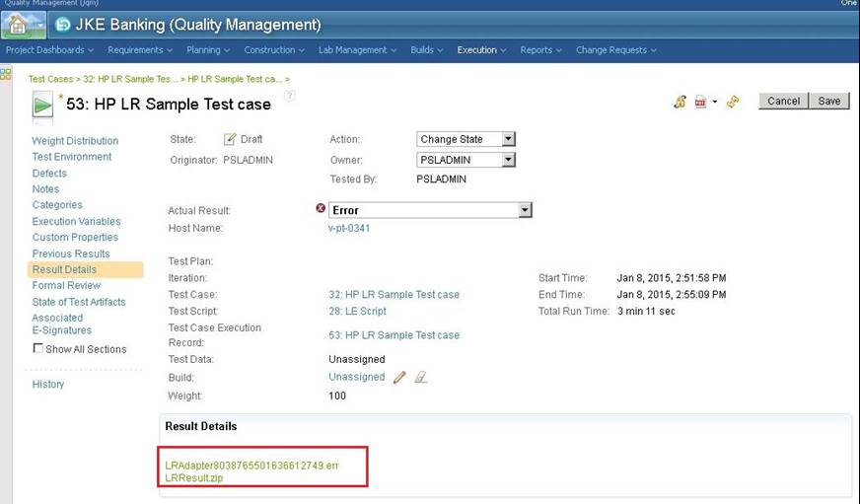The width and height of the screenshot is (860, 504).
Task: Open test case link 32: HP LR Sample Test case
Action: point(394,295)
